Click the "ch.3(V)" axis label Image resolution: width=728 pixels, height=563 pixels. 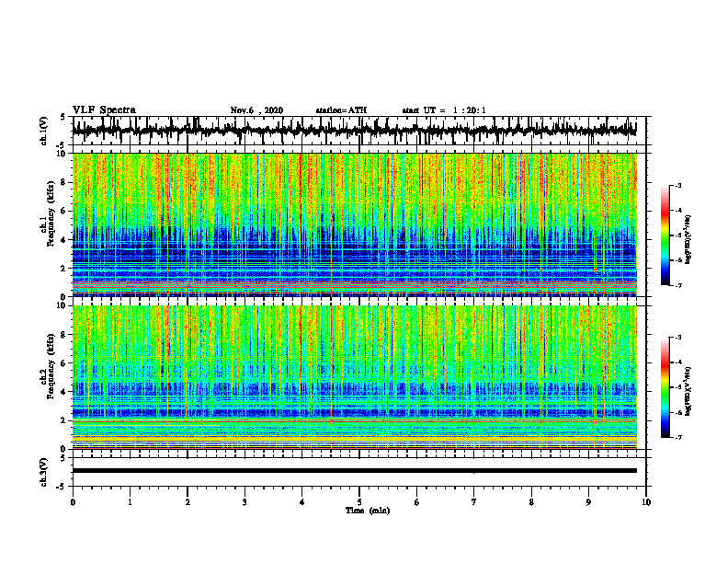tap(44, 472)
